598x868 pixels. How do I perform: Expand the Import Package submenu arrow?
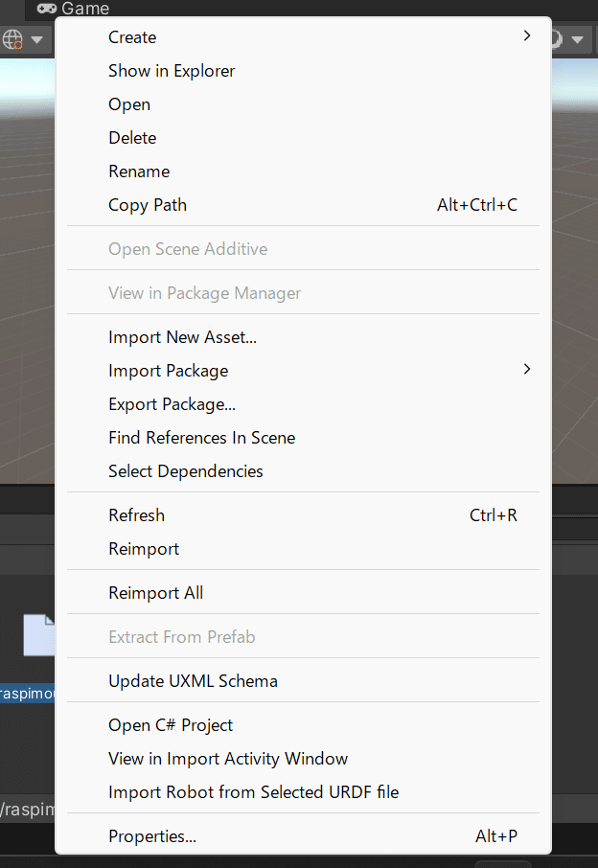coord(526,370)
